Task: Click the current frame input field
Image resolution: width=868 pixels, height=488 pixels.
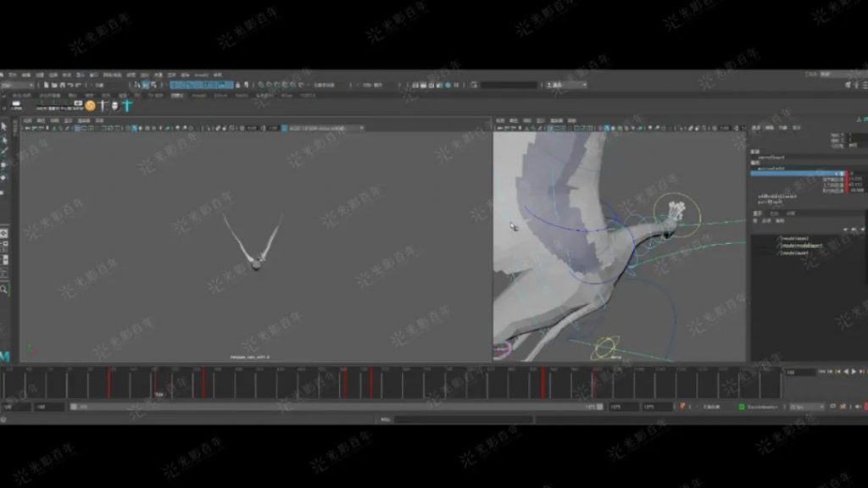Action: pyautogui.click(x=799, y=373)
